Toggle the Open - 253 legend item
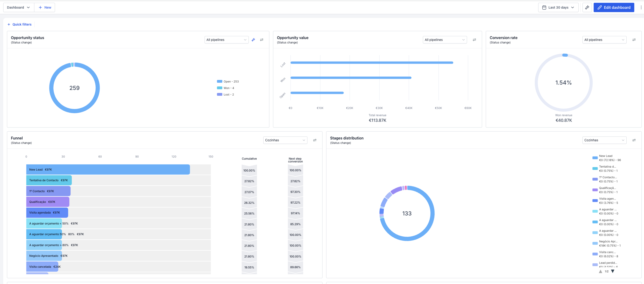The image size is (644, 284). pos(228,81)
